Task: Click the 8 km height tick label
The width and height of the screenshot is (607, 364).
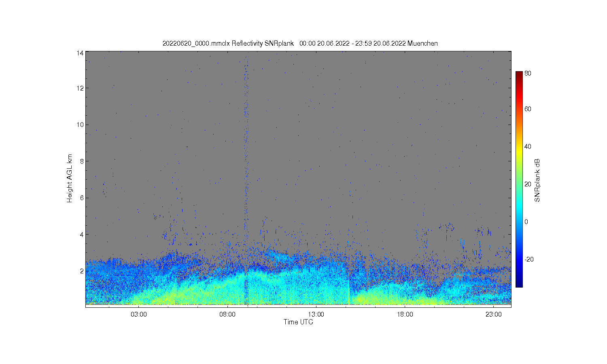Action: 82,161
